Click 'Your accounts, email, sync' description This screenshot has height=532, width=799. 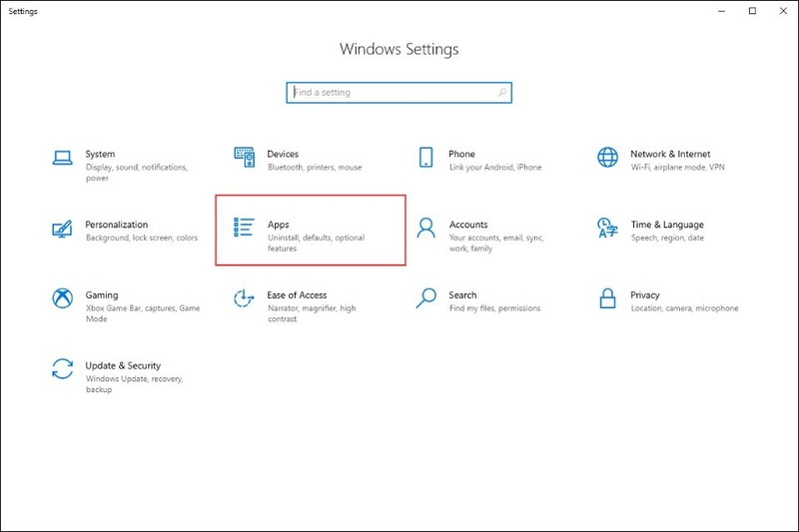(496, 243)
